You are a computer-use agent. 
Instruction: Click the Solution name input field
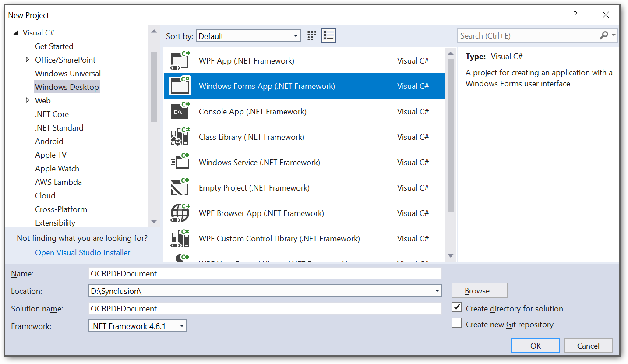(265, 308)
